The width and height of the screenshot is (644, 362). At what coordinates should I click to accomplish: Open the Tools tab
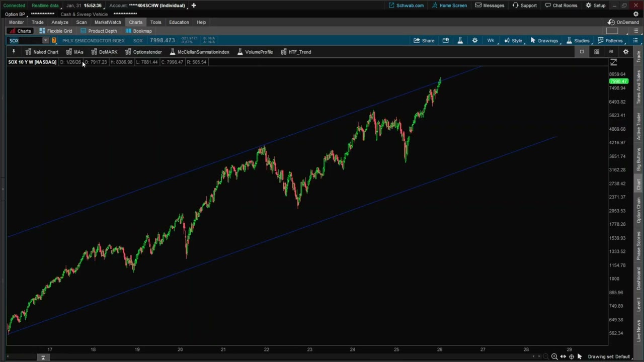(155, 22)
